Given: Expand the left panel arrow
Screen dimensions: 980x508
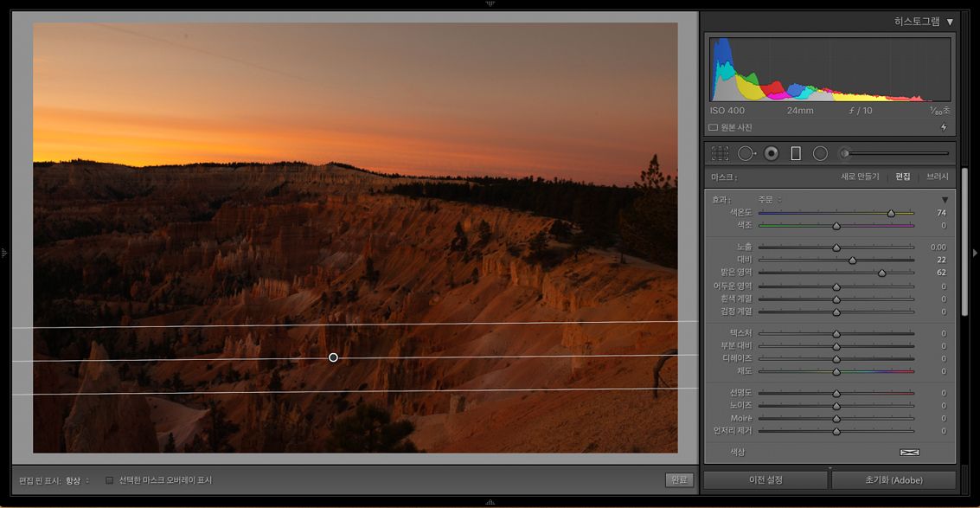Looking at the screenshot, I should coord(3,253).
